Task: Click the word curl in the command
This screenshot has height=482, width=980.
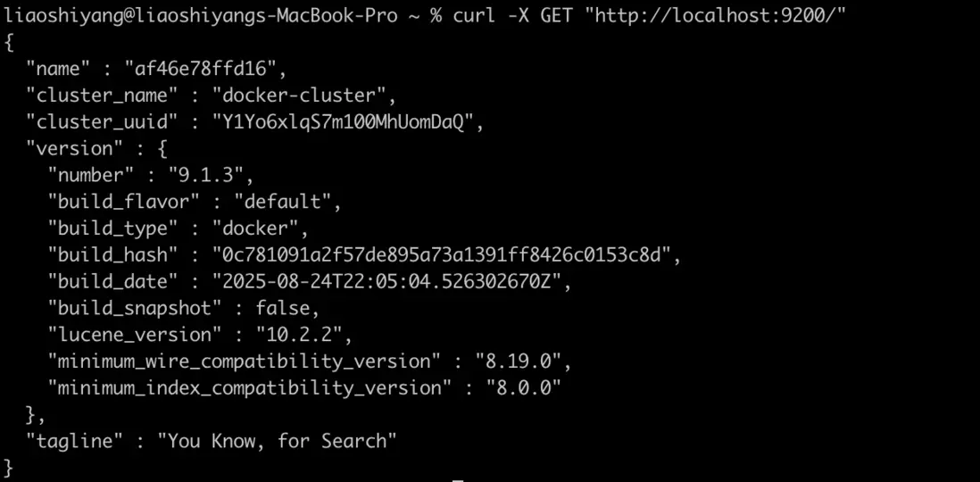Action: click(475, 15)
